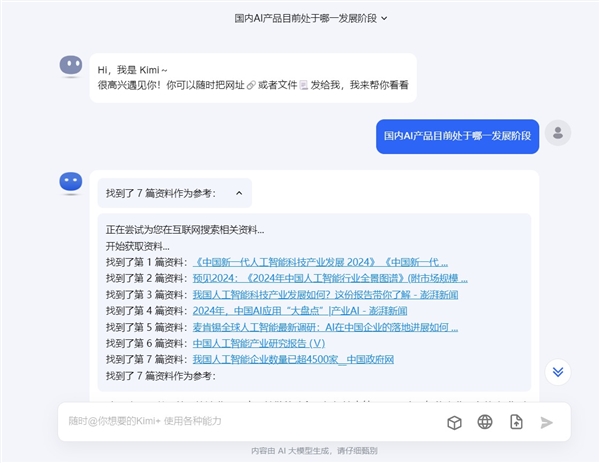Image resolution: width=600 pixels, height=463 pixels.
Task: Open the Kimi+ cube icon in input bar
Action: 454,422
